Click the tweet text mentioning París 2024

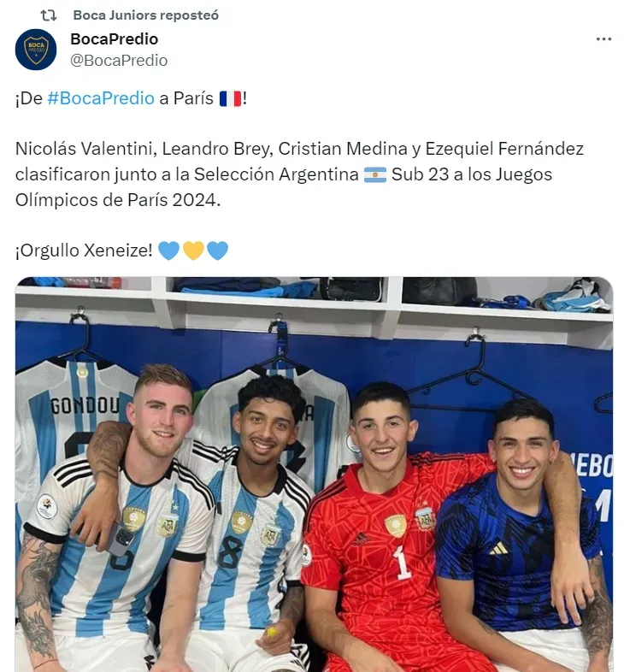(299, 174)
